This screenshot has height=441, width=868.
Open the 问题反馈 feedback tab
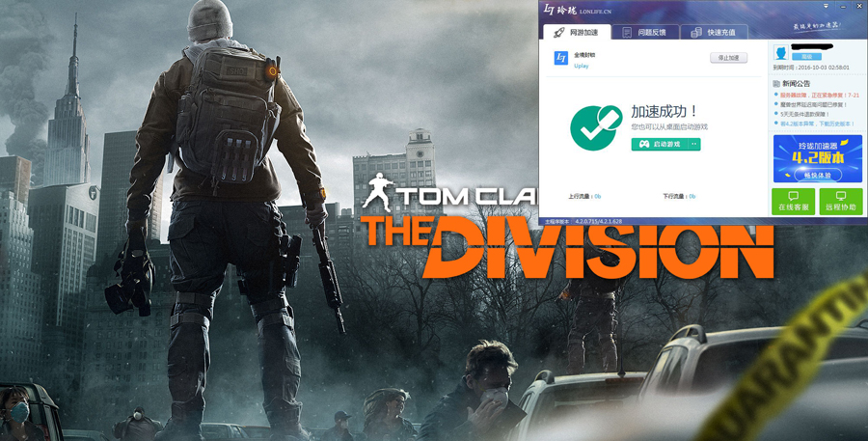tap(644, 33)
